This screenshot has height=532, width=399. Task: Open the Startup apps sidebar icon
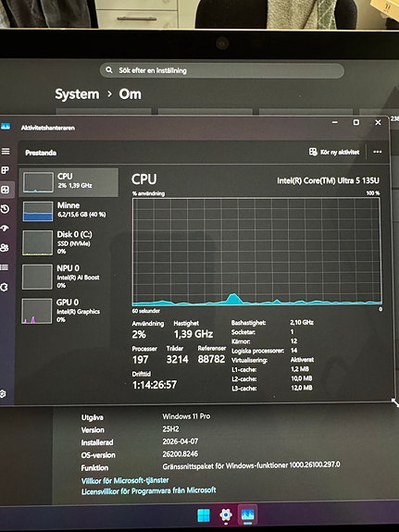(6, 229)
